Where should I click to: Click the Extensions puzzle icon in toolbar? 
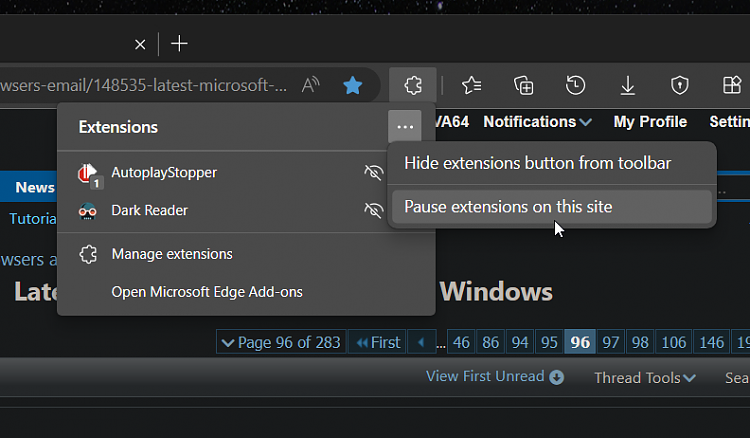[413, 86]
